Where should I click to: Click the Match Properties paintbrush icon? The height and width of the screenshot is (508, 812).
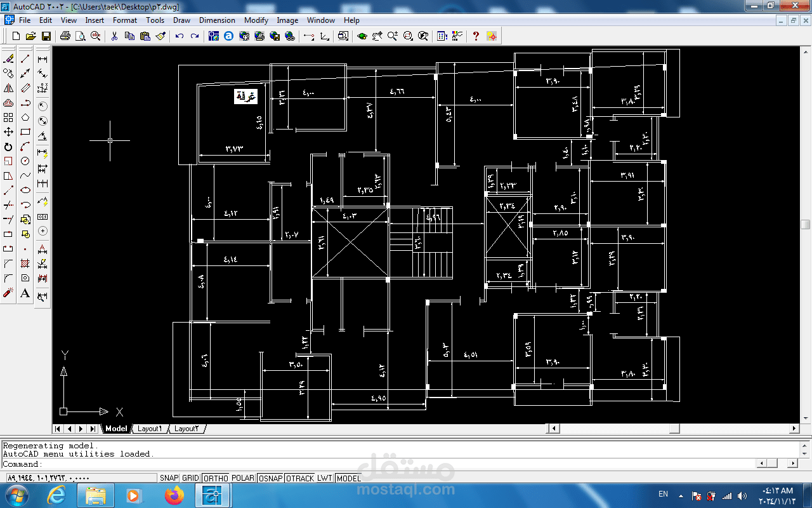[x=160, y=36]
